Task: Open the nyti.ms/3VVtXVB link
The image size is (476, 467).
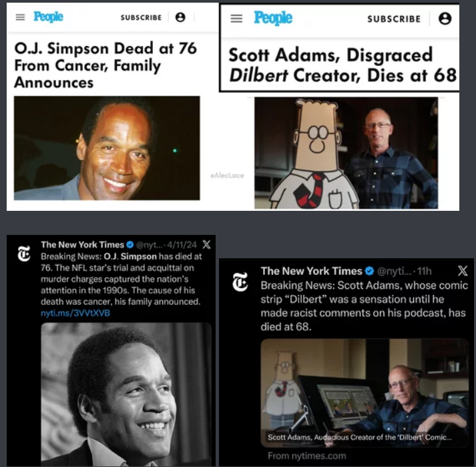Action: [x=75, y=313]
